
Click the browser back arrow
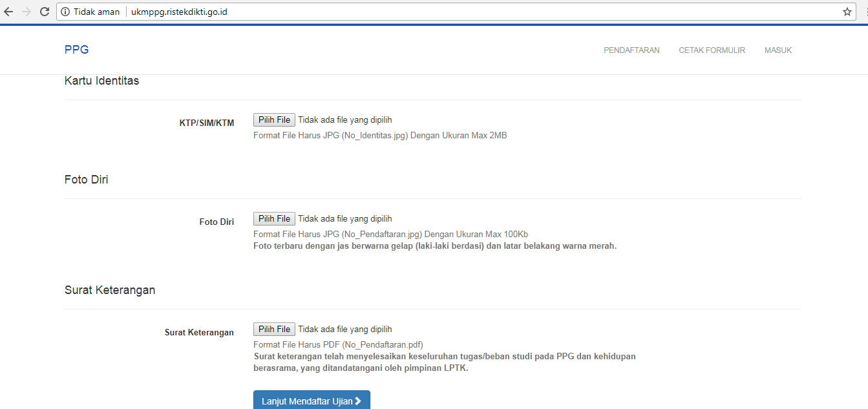pyautogui.click(x=8, y=12)
